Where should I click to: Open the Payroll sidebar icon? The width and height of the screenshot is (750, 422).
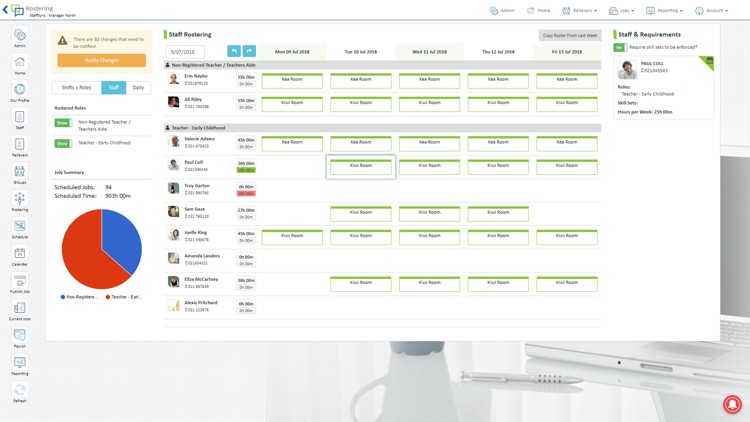(20, 335)
